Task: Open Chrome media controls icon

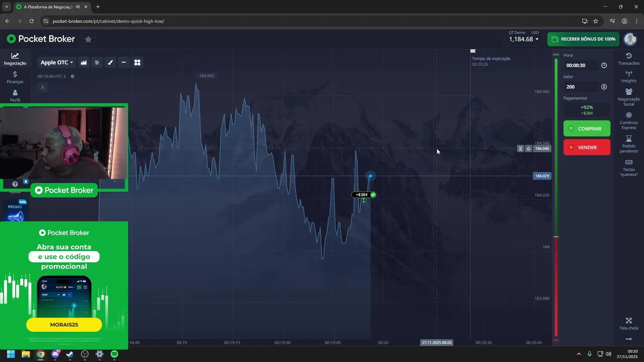Action: click(x=612, y=21)
